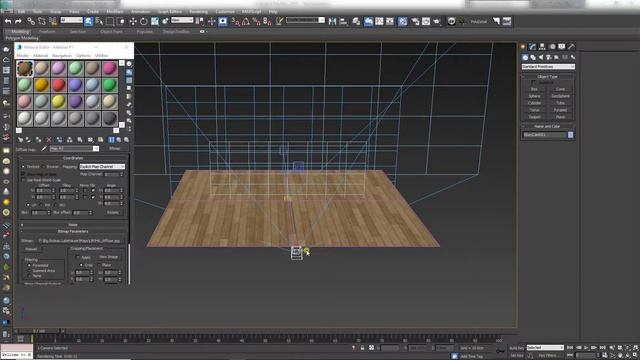This screenshot has height=360, width=640.
Task: Enable the Apply cropping checkbox
Action: coord(78,257)
